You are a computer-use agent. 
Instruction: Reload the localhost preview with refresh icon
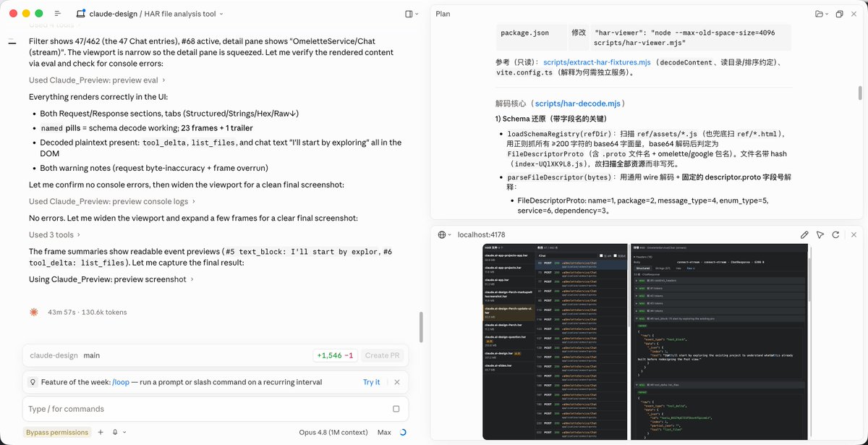[836, 235]
